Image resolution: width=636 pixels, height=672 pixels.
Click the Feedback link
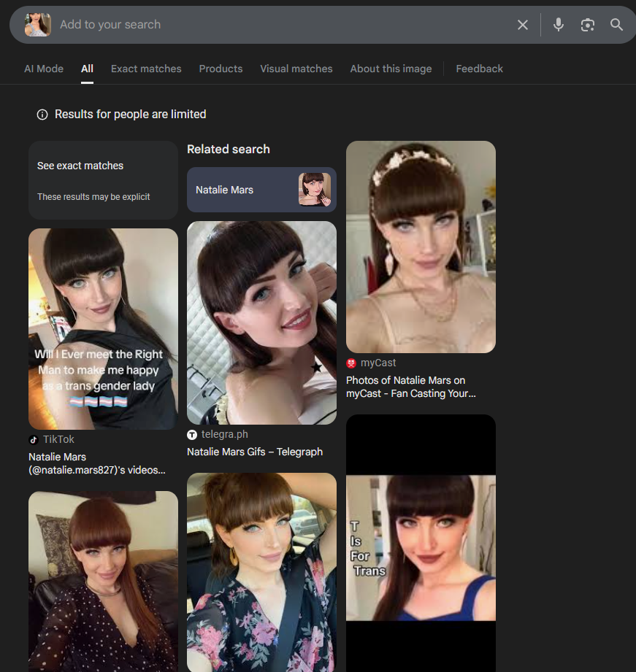pos(479,69)
